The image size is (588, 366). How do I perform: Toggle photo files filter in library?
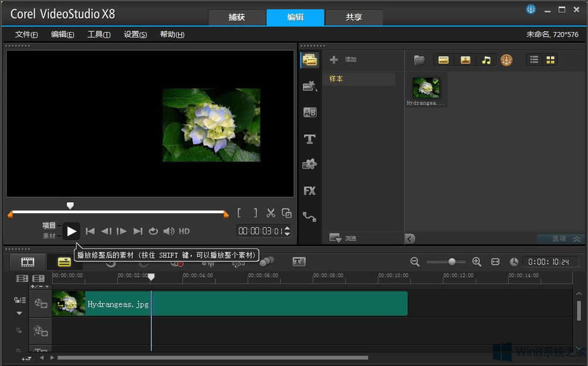tap(465, 60)
